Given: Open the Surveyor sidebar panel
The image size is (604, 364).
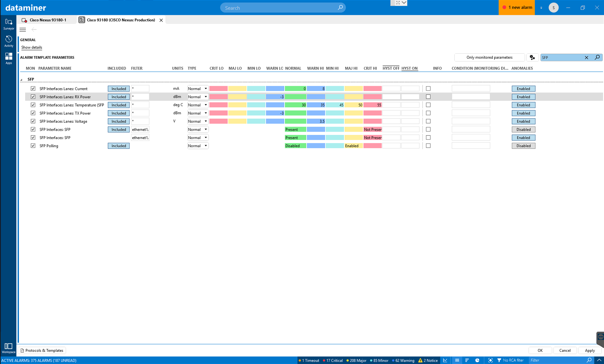Looking at the screenshot, I should [x=9, y=24].
